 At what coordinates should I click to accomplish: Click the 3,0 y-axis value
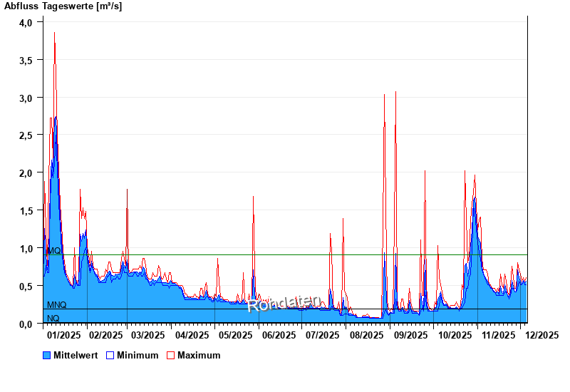point(26,98)
